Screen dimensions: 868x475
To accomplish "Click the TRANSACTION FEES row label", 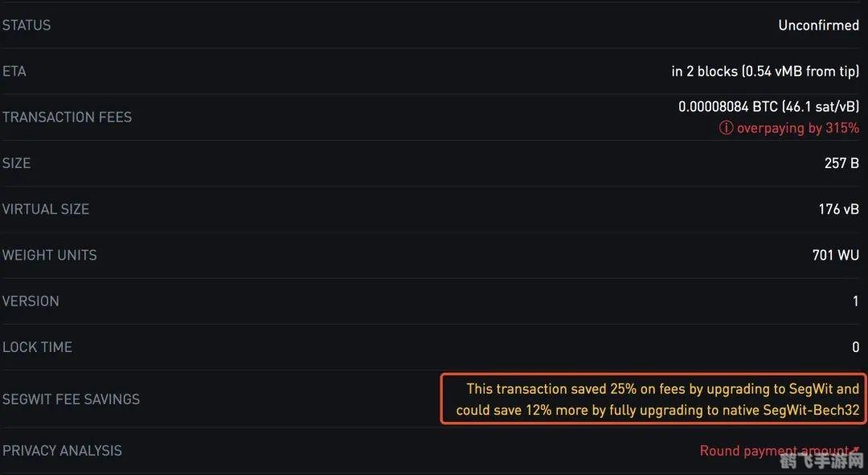I will (67, 117).
